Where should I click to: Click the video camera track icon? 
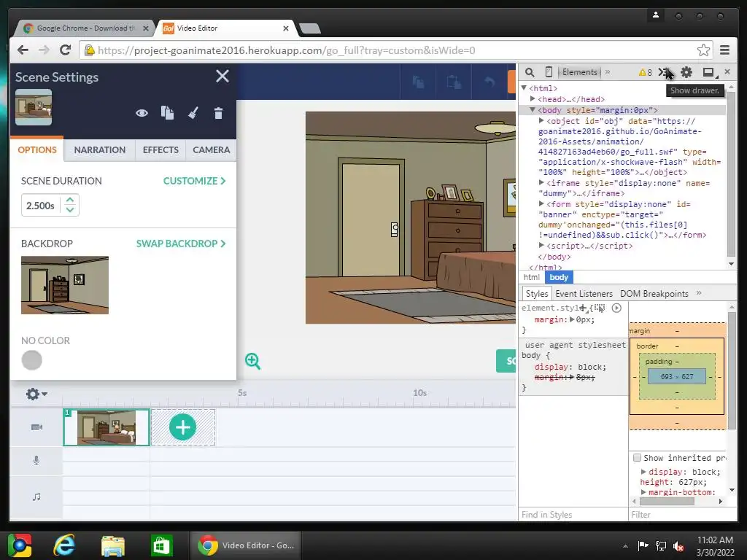36,427
